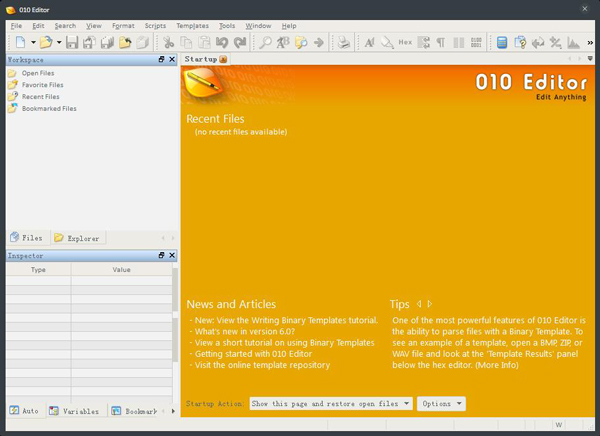Open the View menu
This screenshot has height=436, width=600.
94,26
